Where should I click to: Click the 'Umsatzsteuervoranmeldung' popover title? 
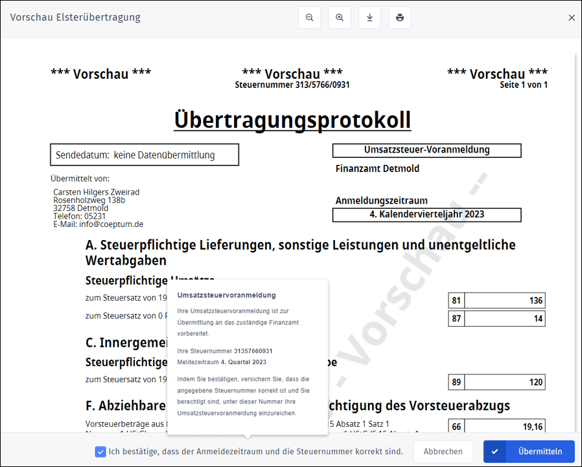coord(226,295)
